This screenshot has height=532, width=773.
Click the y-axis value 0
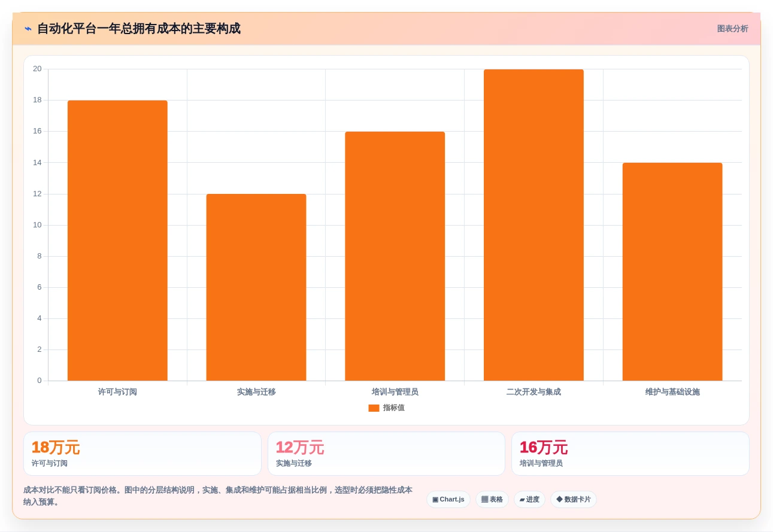coord(40,381)
